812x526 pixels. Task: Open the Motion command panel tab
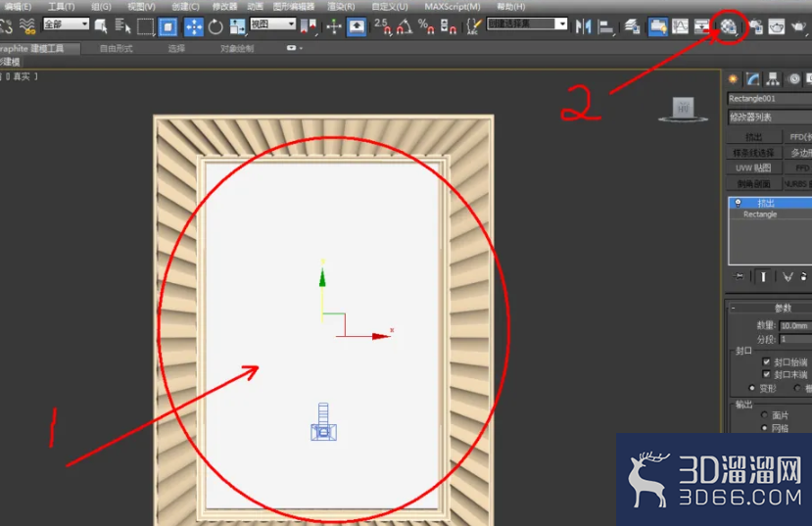pos(793,79)
